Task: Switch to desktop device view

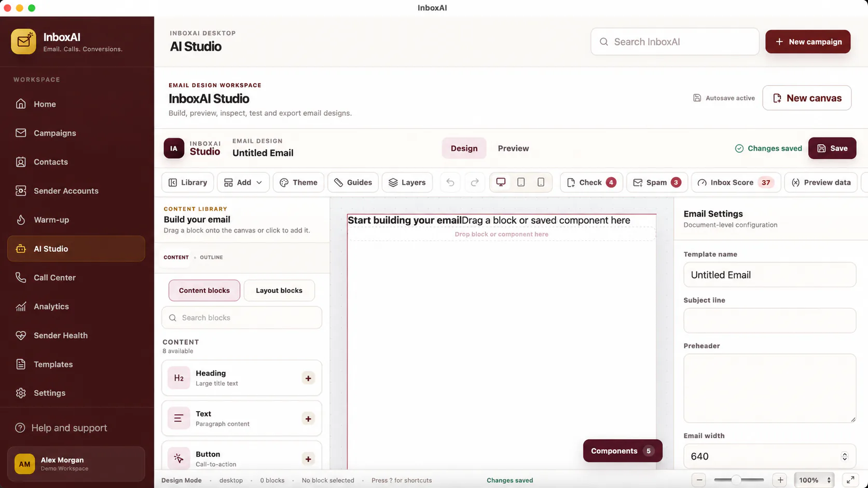Action: point(501,182)
